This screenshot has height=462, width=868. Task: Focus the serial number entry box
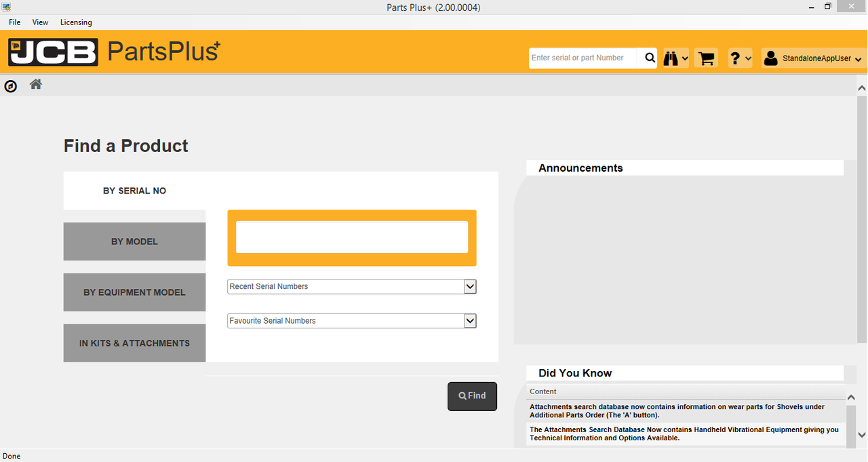[x=352, y=237]
